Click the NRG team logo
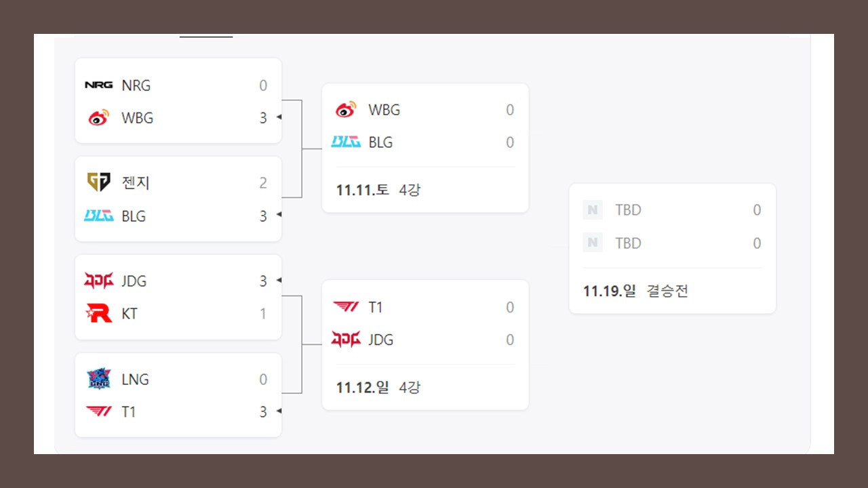 click(x=98, y=85)
